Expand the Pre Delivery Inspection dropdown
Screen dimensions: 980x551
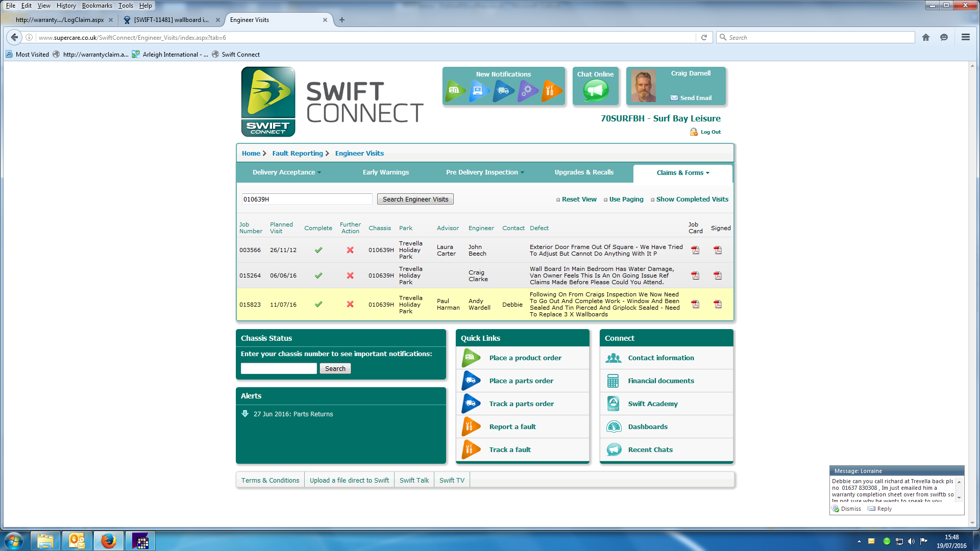point(484,172)
